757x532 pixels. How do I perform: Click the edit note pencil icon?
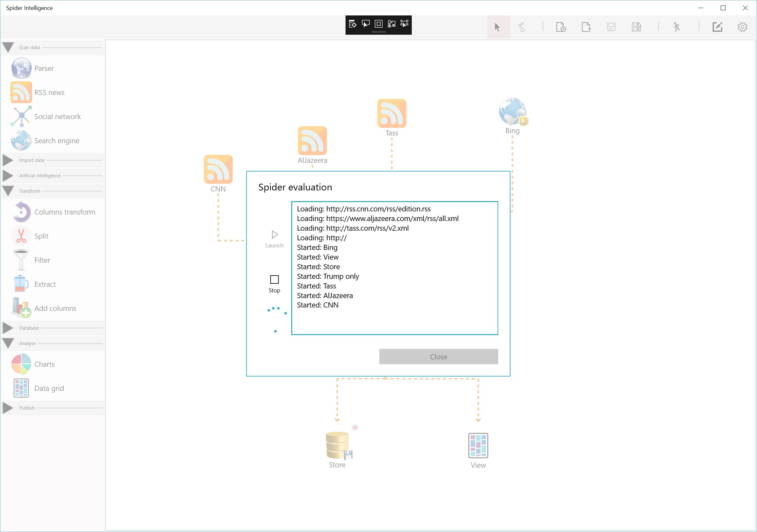tap(717, 27)
